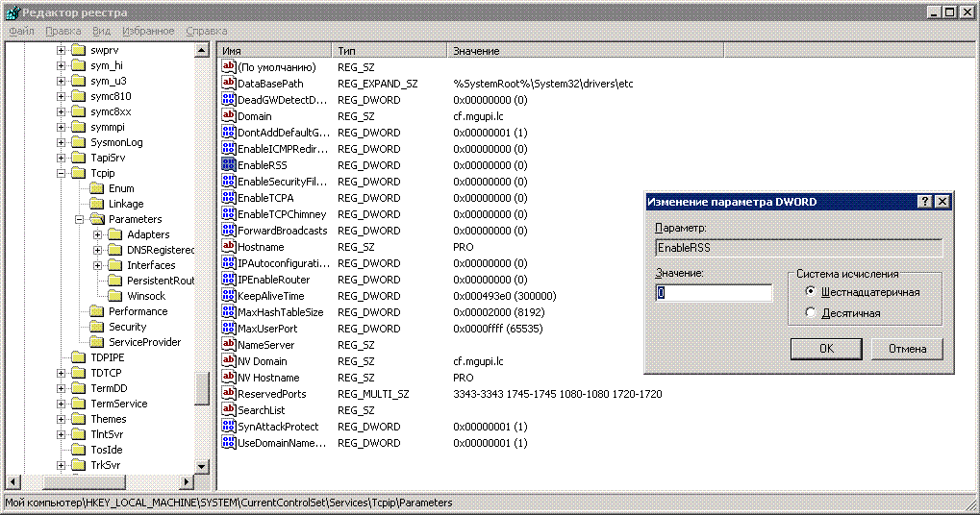Click the registry editor title bar icon
Viewport: 980px width, 515px height.
[x=12, y=12]
